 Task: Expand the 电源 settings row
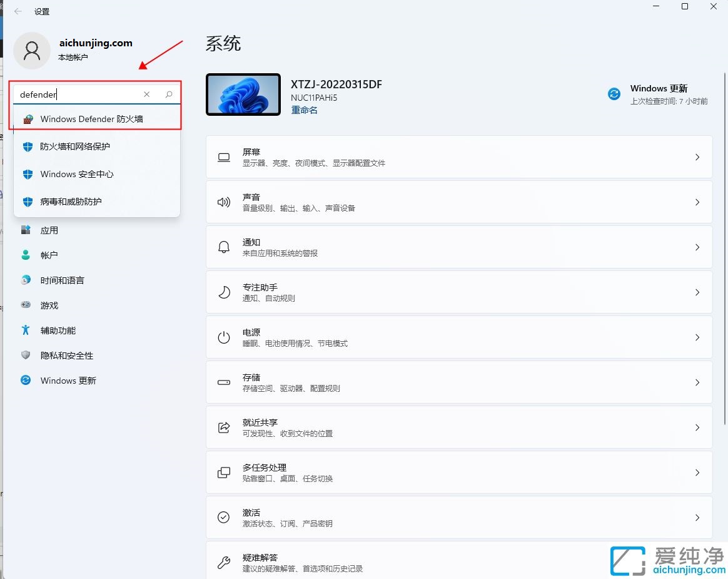(x=459, y=337)
